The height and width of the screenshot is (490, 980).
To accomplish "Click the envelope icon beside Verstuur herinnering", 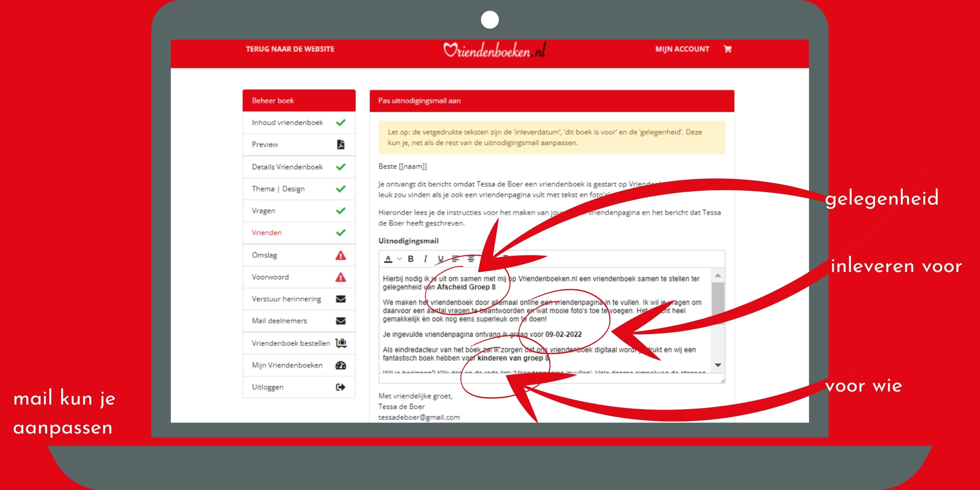I will coord(341,299).
